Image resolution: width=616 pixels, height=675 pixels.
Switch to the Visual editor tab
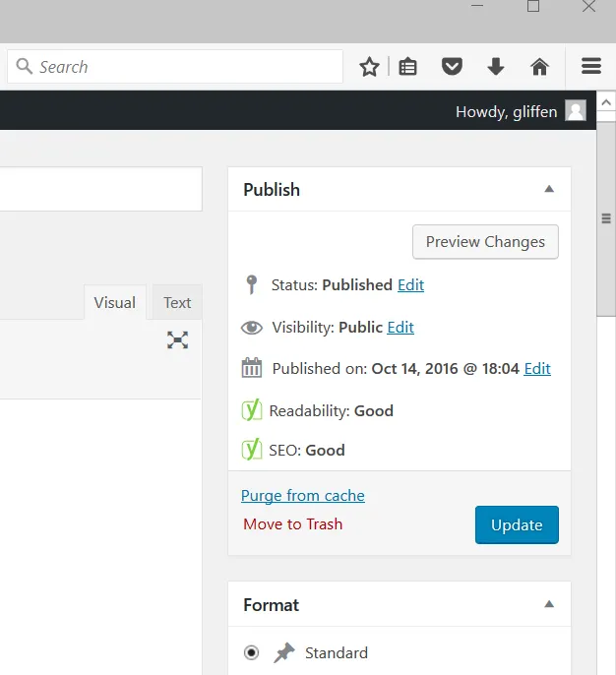pos(115,302)
